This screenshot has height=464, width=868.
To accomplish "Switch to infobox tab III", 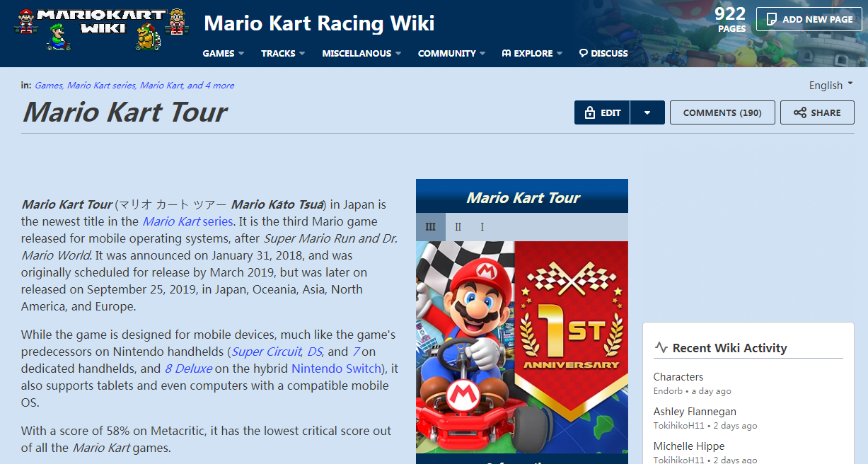I will click(x=430, y=226).
